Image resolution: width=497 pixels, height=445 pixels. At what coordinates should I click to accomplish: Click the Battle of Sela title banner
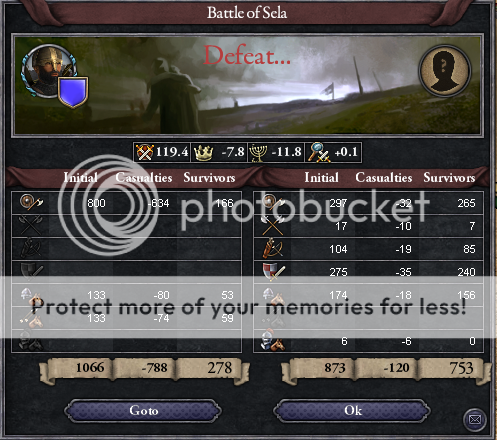pos(247,13)
